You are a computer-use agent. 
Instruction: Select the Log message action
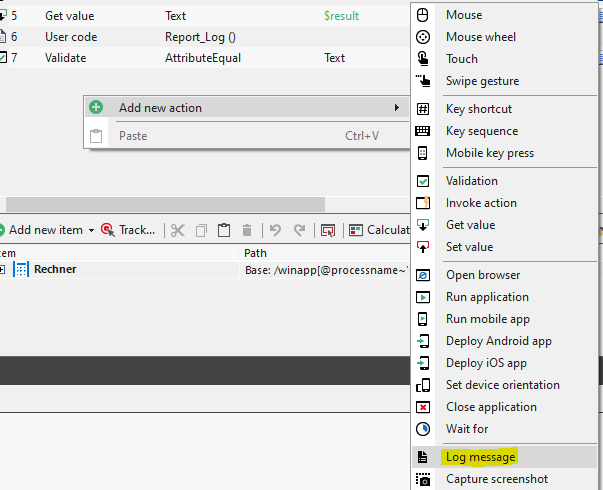(480, 457)
